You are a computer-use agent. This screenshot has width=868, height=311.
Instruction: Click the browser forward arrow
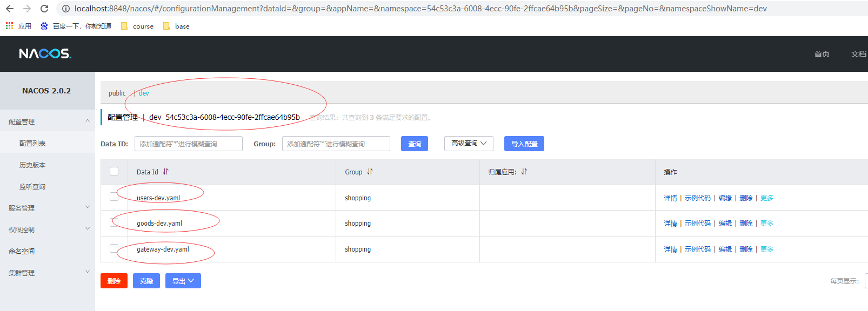pos(27,9)
